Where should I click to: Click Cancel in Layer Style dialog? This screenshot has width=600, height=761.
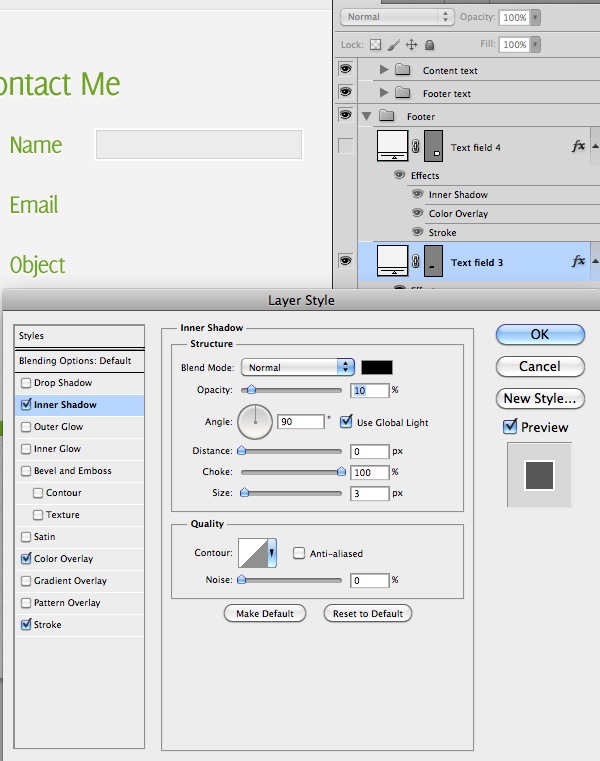[540, 366]
